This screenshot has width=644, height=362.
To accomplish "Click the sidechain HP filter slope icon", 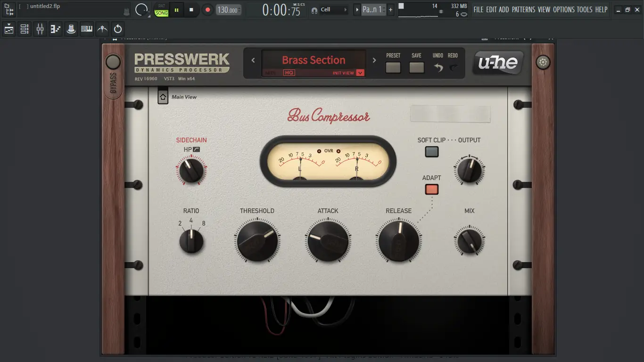I will [x=197, y=149].
